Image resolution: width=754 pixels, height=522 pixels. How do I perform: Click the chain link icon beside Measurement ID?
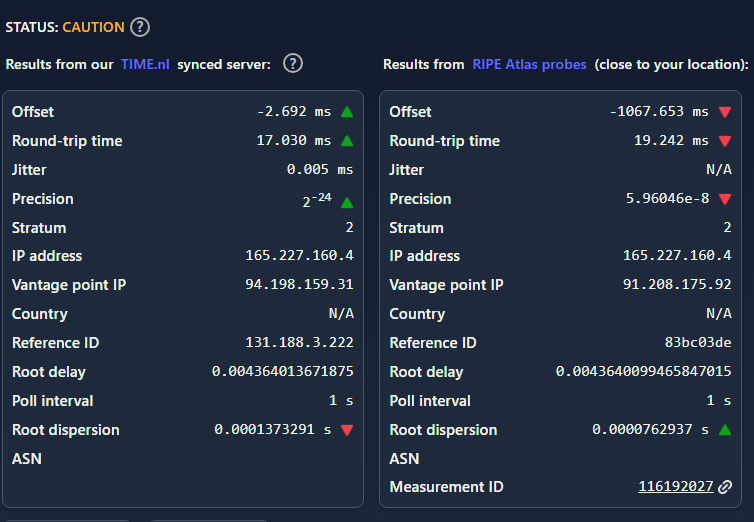pyautogui.click(x=725, y=487)
